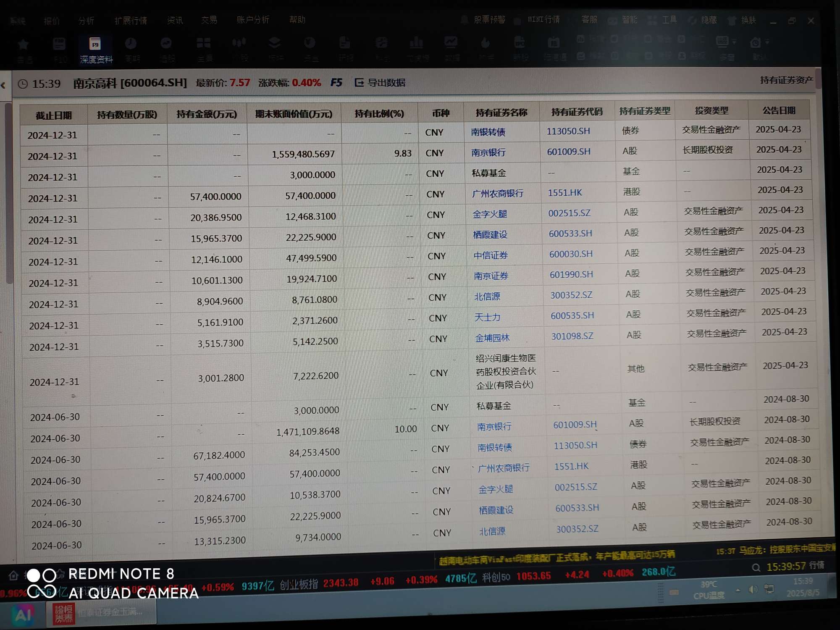Open the stacked layers toolbar icon
The width and height of the screenshot is (840, 630).
tap(274, 42)
